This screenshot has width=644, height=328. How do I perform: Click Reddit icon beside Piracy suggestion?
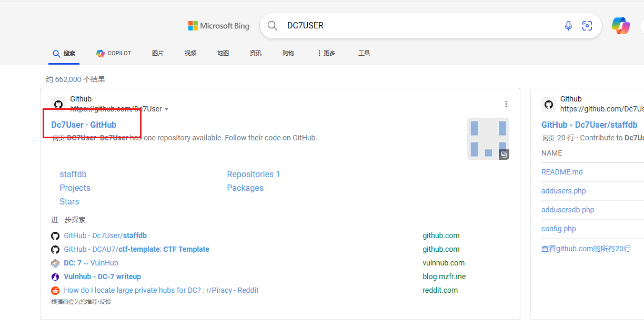coord(55,290)
